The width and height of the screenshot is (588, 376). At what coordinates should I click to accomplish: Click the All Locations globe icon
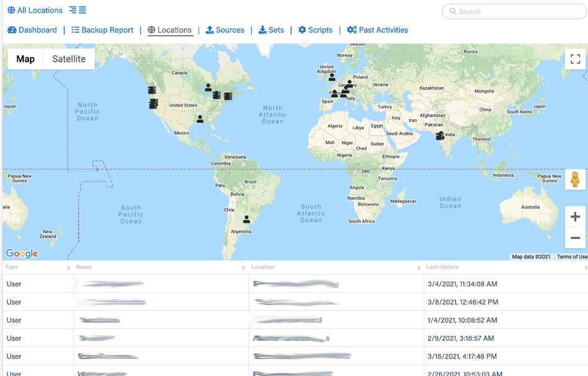pyautogui.click(x=12, y=10)
